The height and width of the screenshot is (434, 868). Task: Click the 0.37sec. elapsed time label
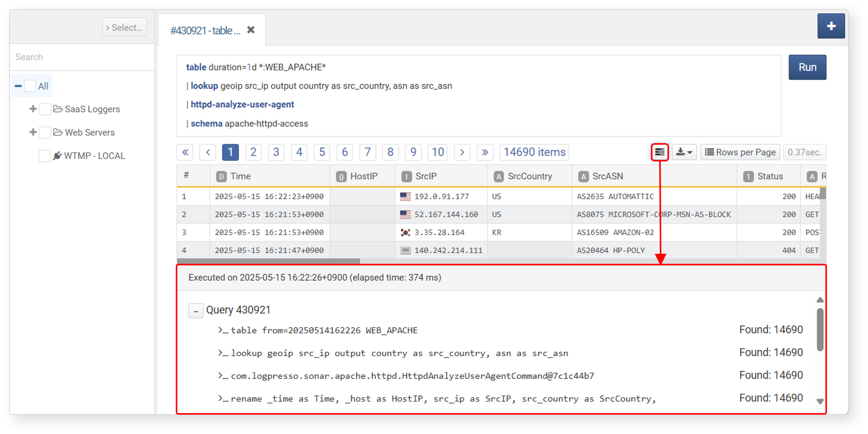pos(805,152)
